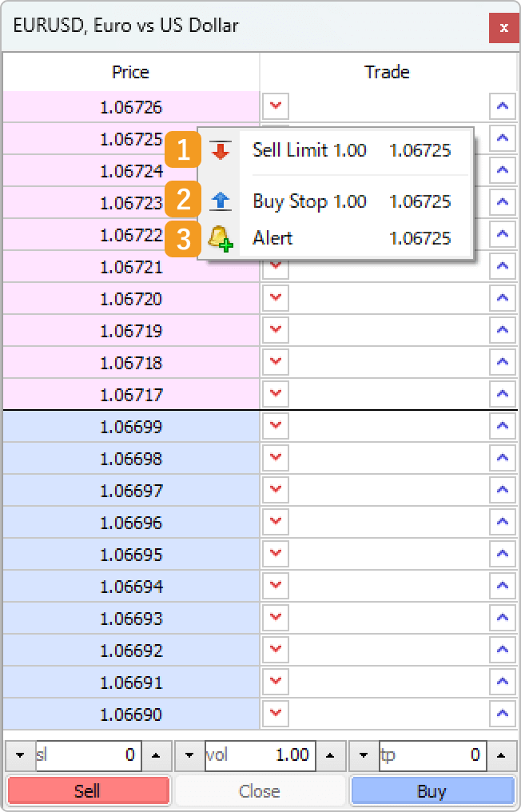Click the blue buy arrow at 1.06717
Screen dimensions: 521x812
(x=503, y=394)
